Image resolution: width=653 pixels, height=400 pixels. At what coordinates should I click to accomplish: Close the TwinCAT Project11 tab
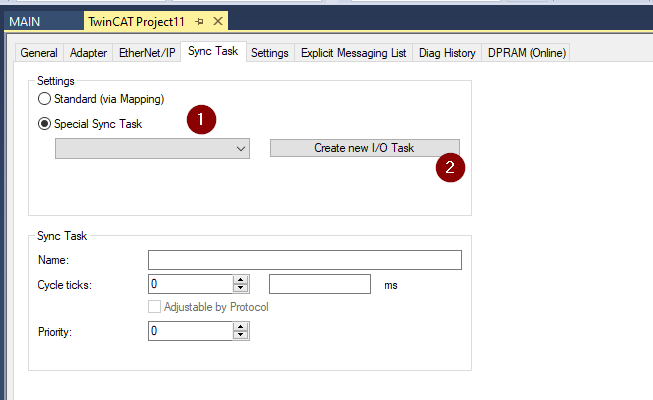tap(218, 21)
